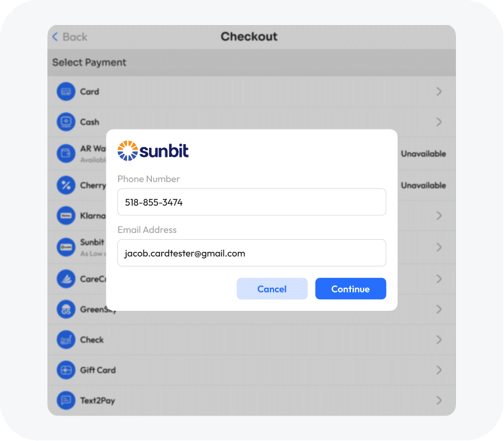Image resolution: width=504 pixels, height=441 pixels.
Task: Click the Cash payment icon
Action: (x=65, y=122)
